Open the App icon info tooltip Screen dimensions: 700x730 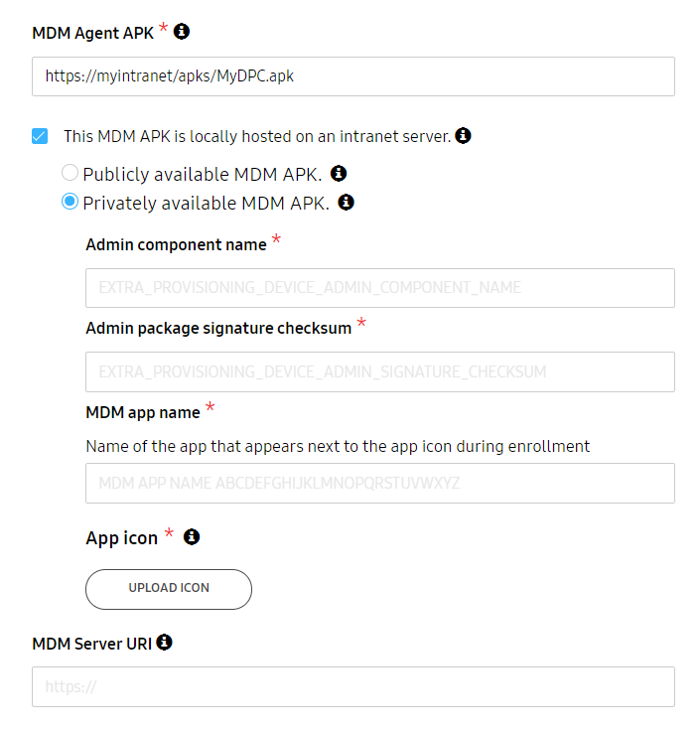(192, 536)
